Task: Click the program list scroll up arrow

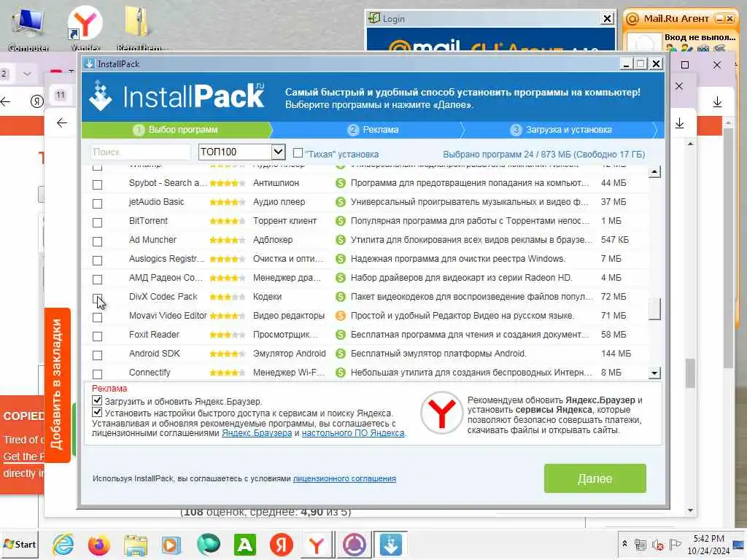Action: (654, 171)
